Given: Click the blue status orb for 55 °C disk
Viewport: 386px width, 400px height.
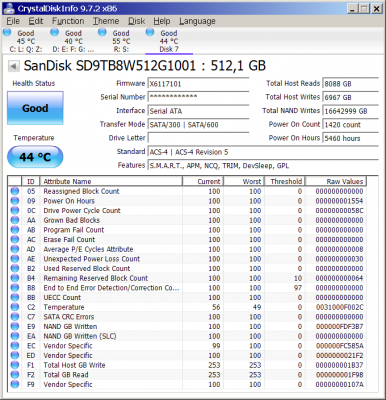Looking at the screenshot, I should (x=102, y=33).
